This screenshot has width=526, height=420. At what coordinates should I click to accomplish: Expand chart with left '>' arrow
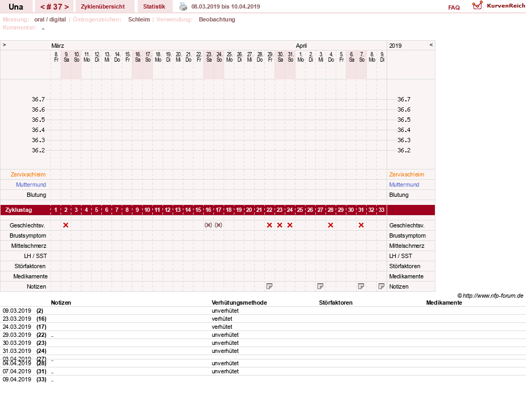(4, 45)
